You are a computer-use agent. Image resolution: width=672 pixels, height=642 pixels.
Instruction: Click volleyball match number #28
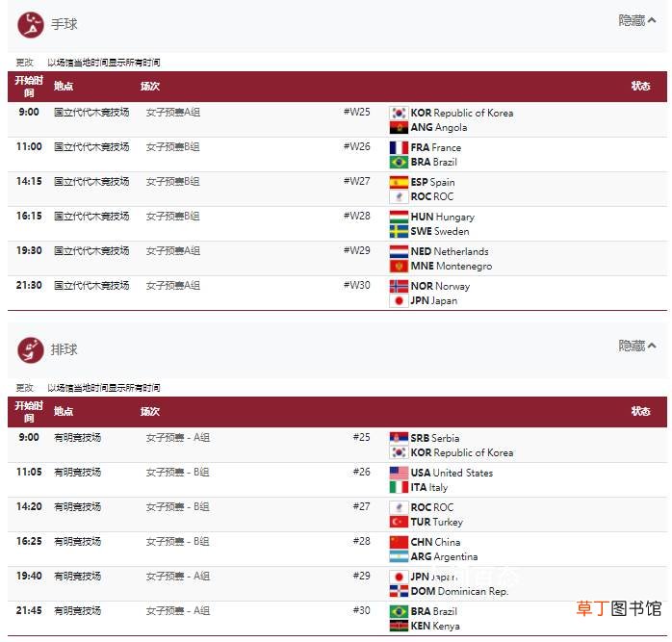point(361,541)
